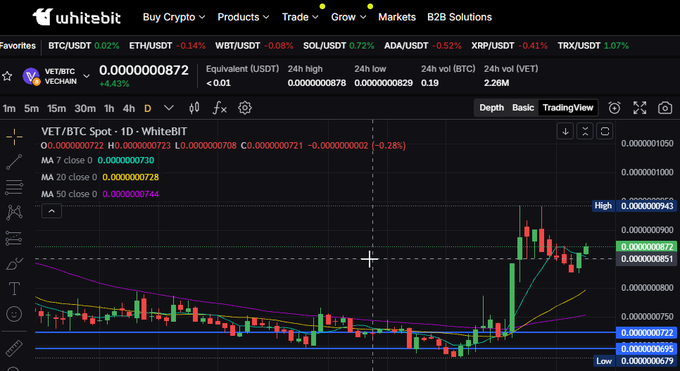Set timeframe to 1m
This screenshot has width=680, height=371.
pos(9,108)
